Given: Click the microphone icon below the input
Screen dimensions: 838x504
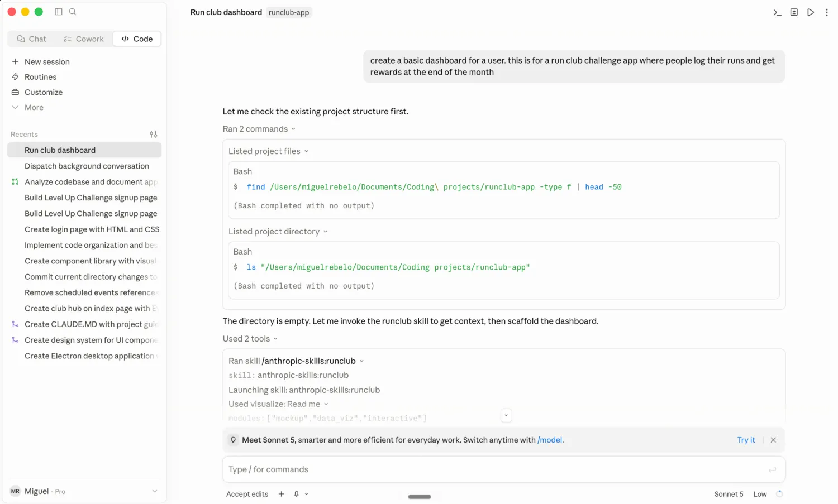Looking at the screenshot, I should [297, 494].
